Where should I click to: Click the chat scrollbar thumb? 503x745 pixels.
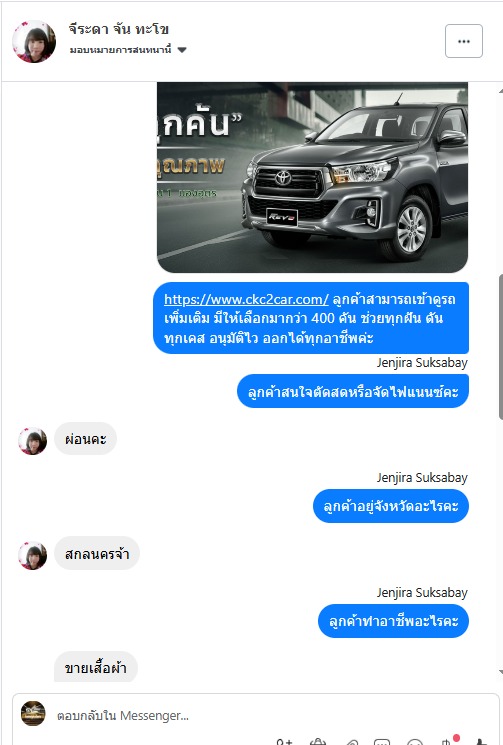501,347
